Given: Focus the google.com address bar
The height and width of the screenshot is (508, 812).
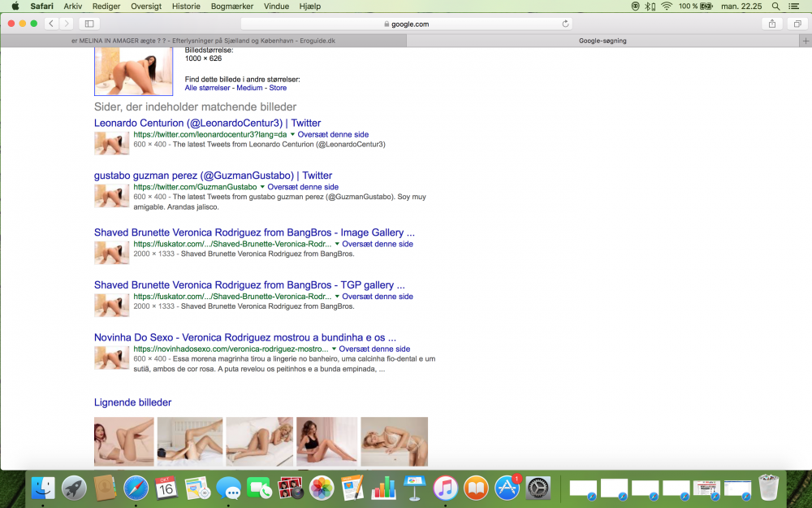Looking at the screenshot, I should point(407,24).
